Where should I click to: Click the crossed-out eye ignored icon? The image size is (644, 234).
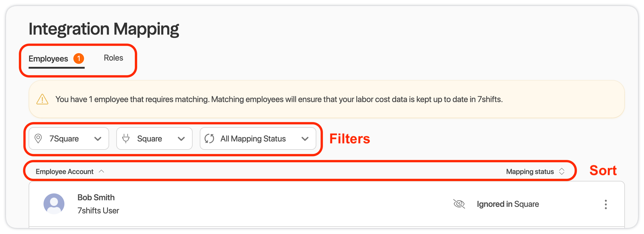point(459,204)
